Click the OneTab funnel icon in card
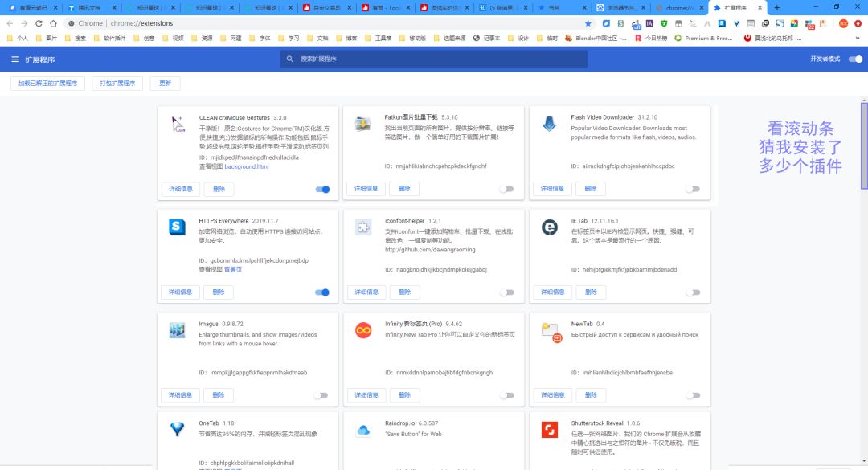This screenshot has width=868, height=470. [177, 429]
